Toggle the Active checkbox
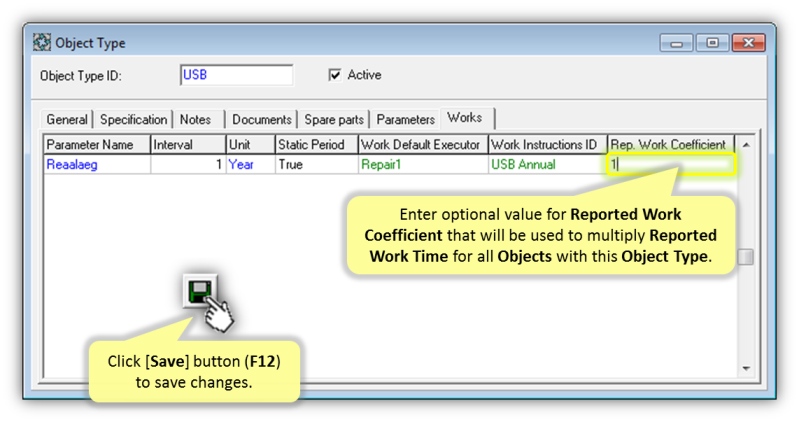 pyautogui.click(x=335, y=75)
